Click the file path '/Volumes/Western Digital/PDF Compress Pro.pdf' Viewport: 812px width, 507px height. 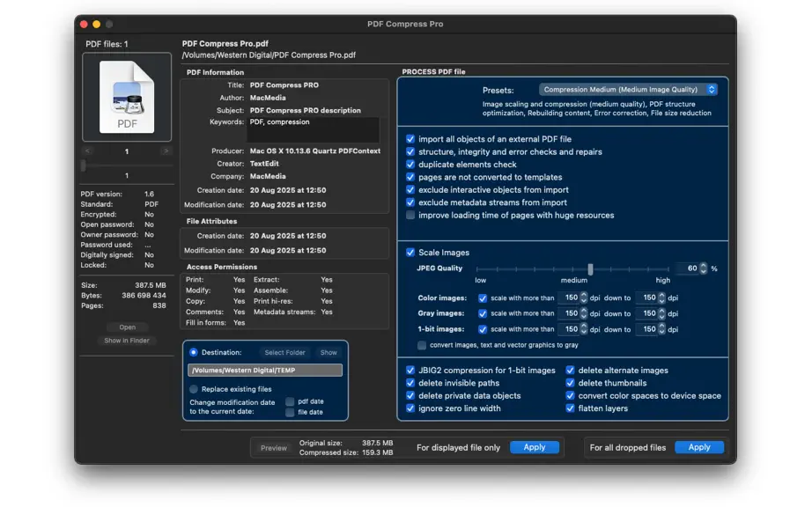[x=269, y=55]
